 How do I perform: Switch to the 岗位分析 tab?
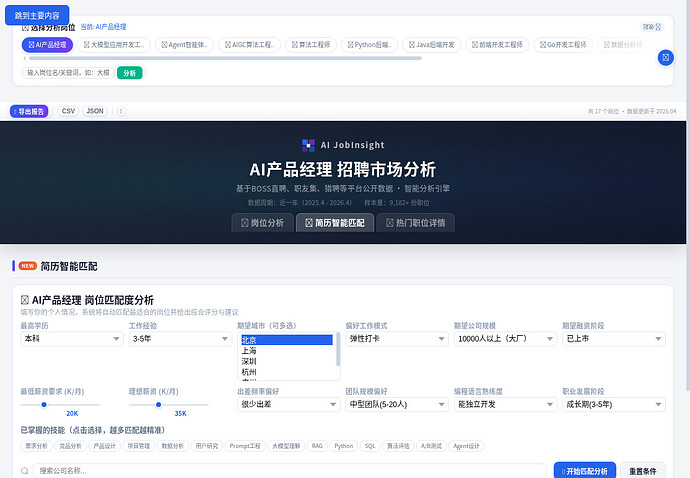(x=262, y=223)
